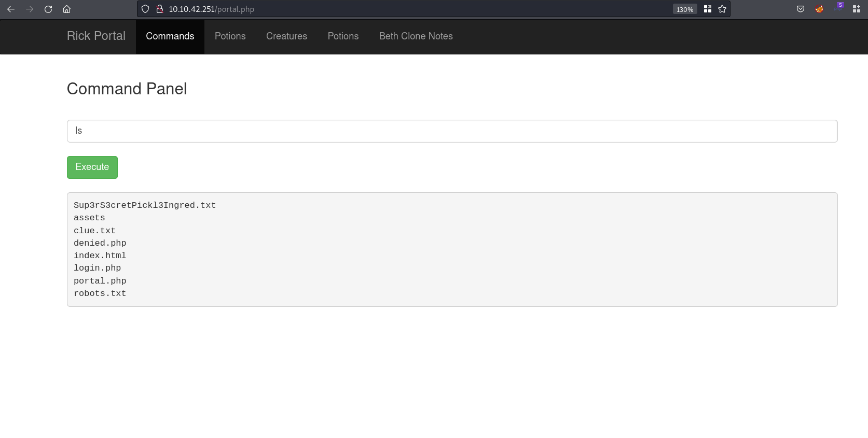Open the extension with badge 5
This screenshot has width=868, height=438.
pyautogui.click(x=838, y=8)
